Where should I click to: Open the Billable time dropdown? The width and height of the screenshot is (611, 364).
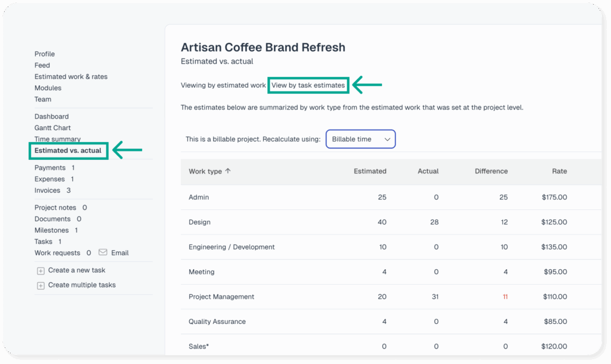click(360, 139)
